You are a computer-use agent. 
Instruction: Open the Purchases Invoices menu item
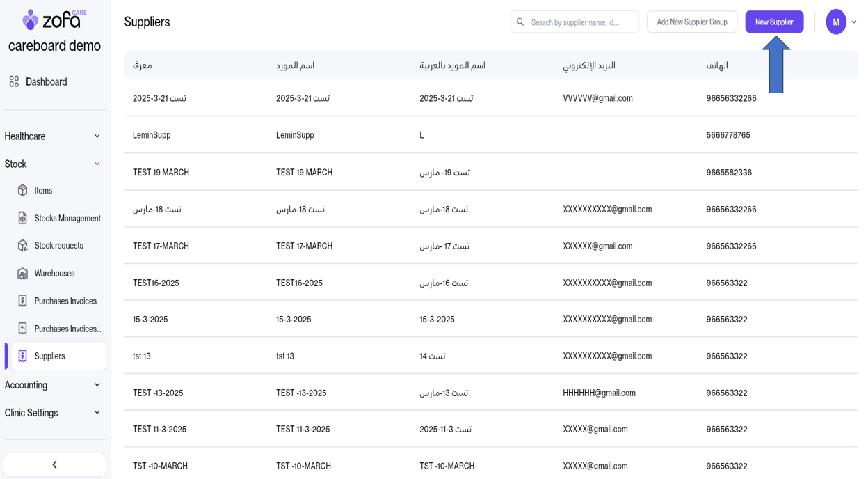tap(65, 301)
